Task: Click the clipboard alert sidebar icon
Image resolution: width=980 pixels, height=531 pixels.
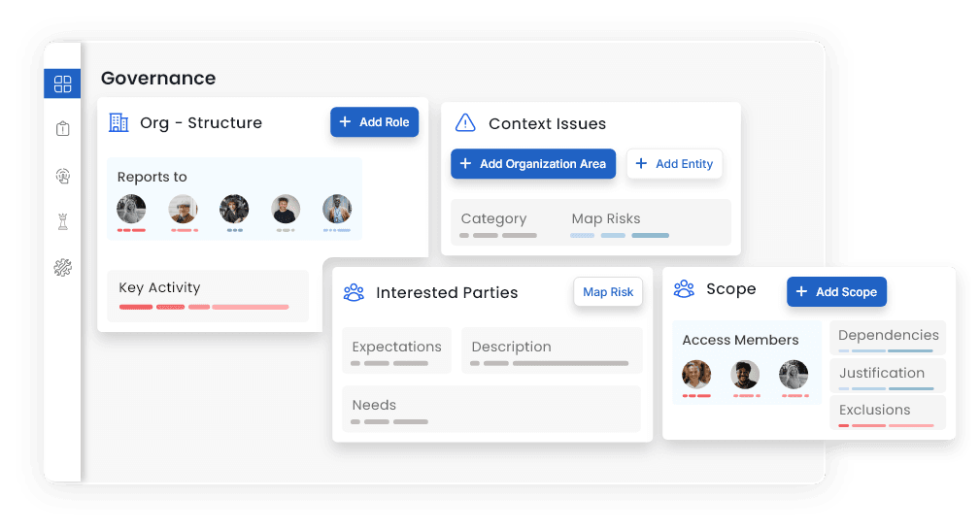Action: (63, 128)
